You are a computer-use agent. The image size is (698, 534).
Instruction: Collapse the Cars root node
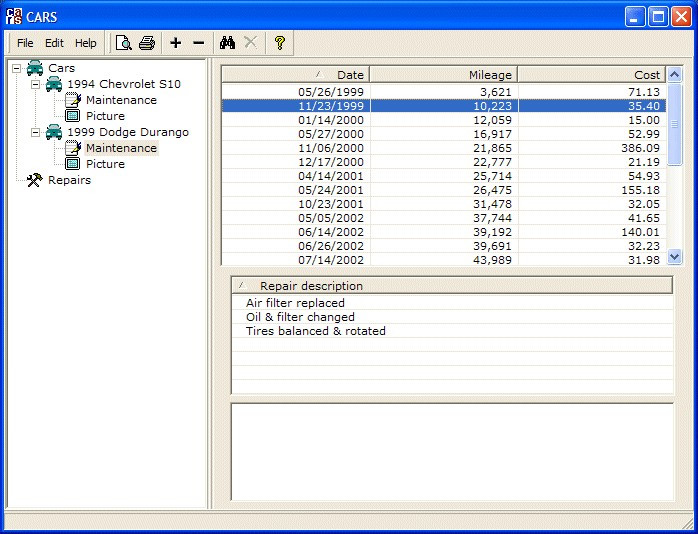[x=16, y=69]
